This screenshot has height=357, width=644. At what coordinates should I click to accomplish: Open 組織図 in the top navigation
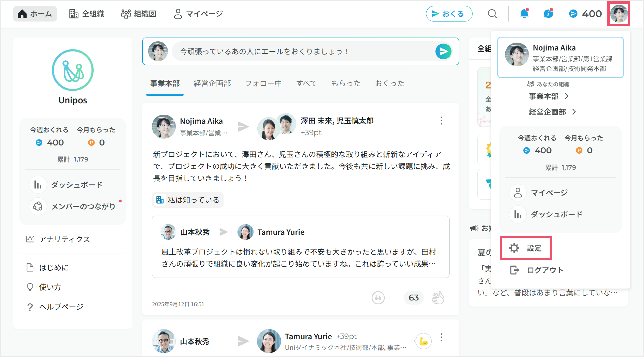point(139,14)
